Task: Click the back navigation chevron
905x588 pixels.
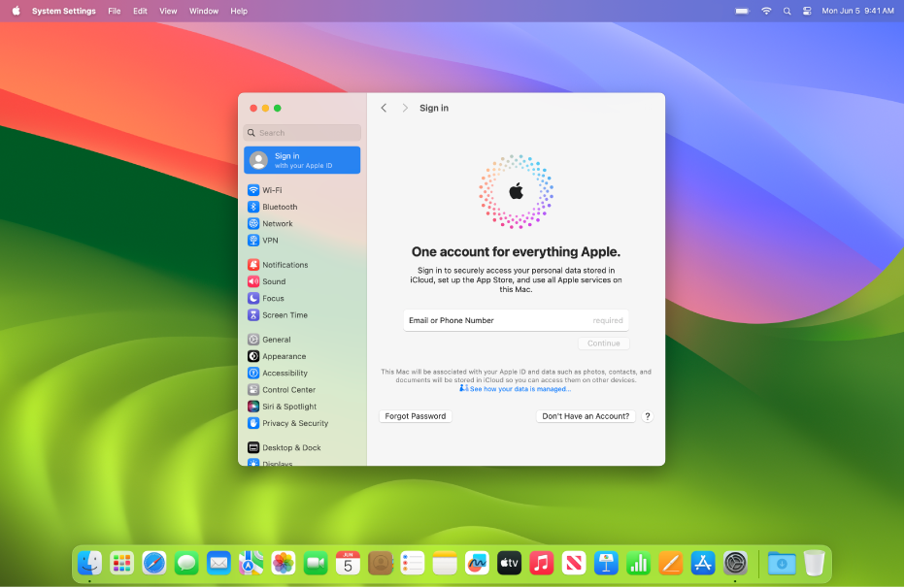Action: point(385,108)
